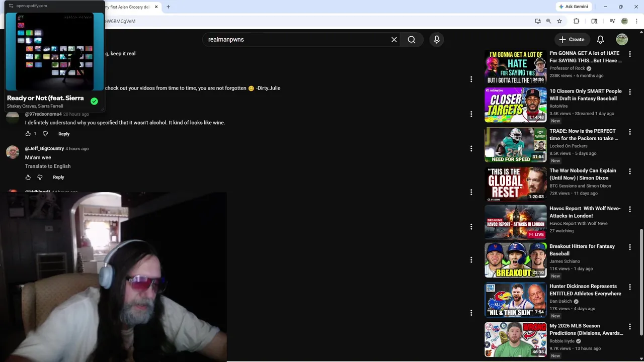Open options for Havoc Report video
The image size is (644, 362).
click(x=630, y=209)
